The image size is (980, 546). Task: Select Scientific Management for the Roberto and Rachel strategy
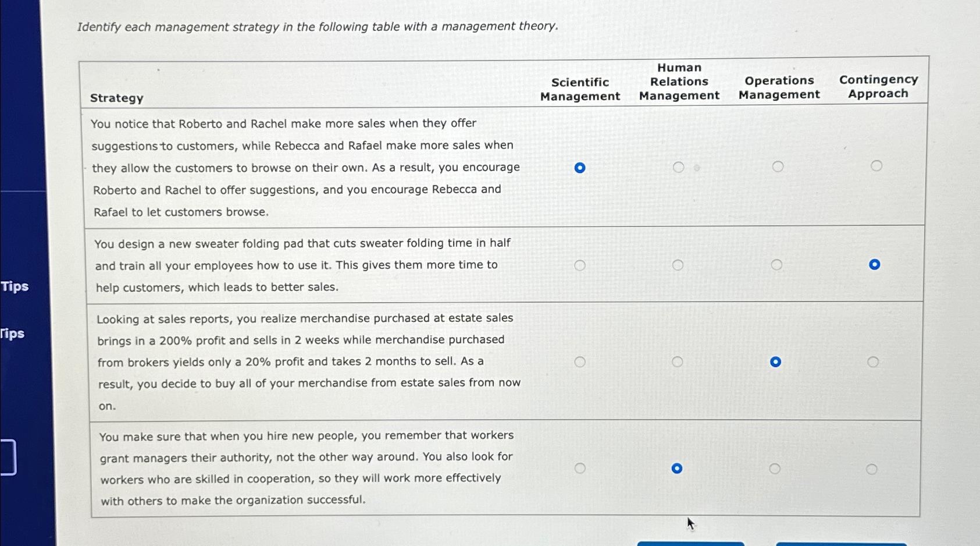580,168
